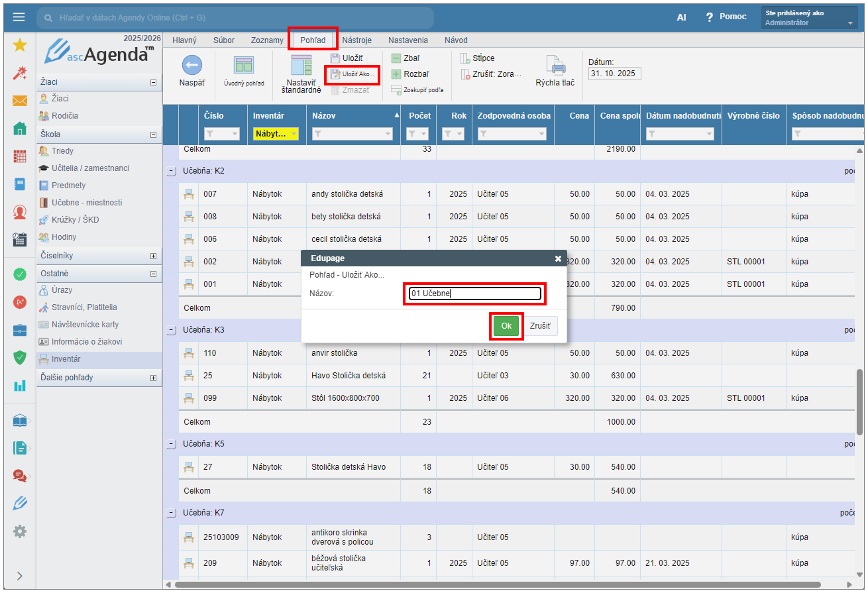Screen dimensions: 868x593
Task: Click the Zrušiť button in dialog
Action: (540, 326)
